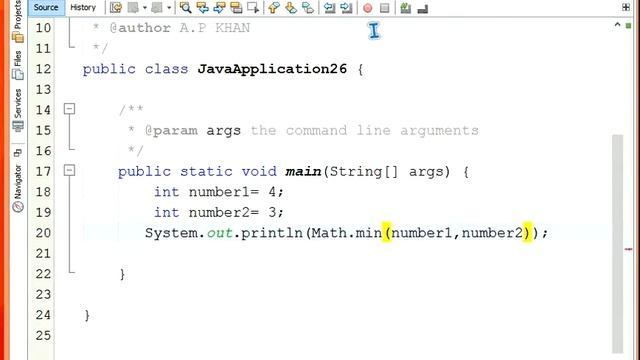Click the 'public static void' keywords on line 17
Viewport: 640px width, 360px height.
coord(197,171)
